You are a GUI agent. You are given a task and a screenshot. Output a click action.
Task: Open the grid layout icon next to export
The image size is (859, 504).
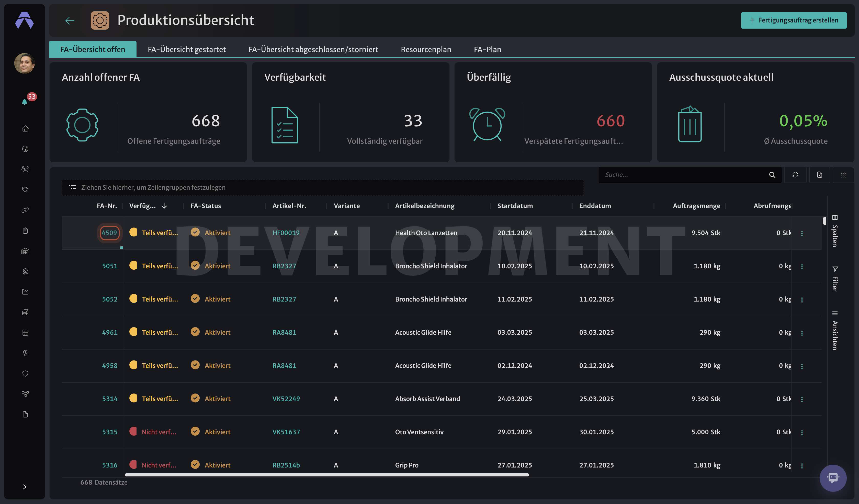point(843,175)
